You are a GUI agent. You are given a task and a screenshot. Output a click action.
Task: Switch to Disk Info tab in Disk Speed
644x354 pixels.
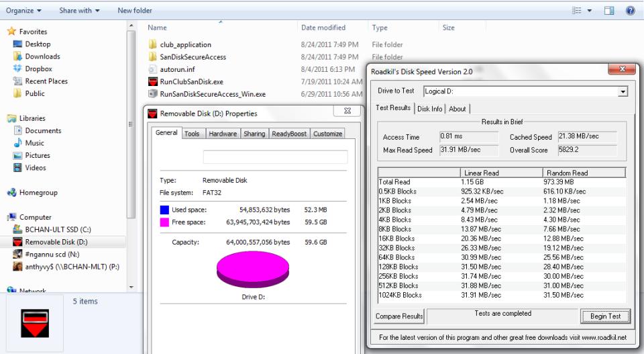coord(429,109)
